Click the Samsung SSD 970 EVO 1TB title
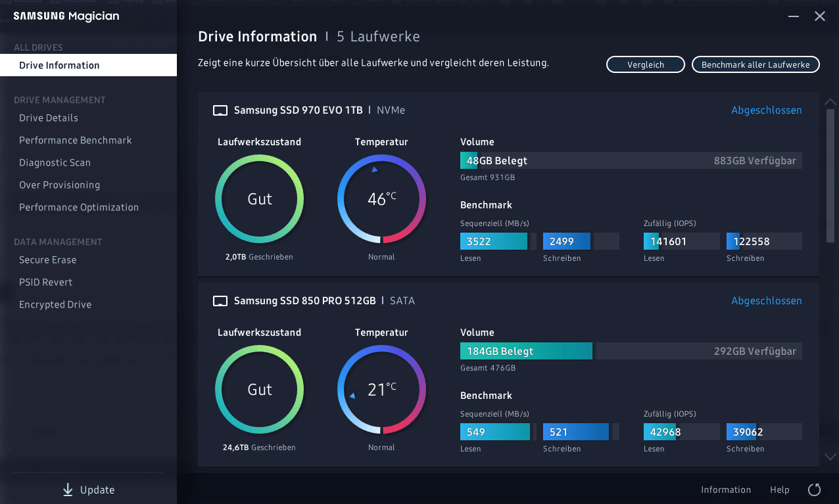 pos(299,110)
